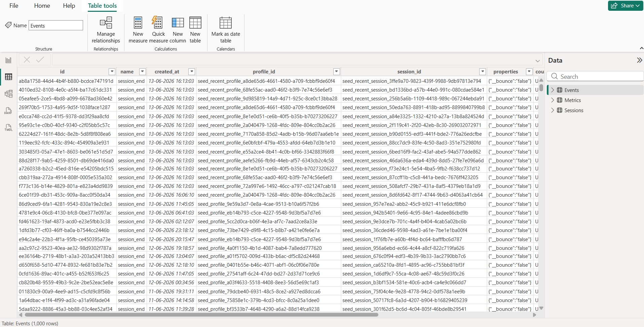This screenshot has width=644, height=327.
Task: Expand the Events table fields
Action: [x=552, y=90]
